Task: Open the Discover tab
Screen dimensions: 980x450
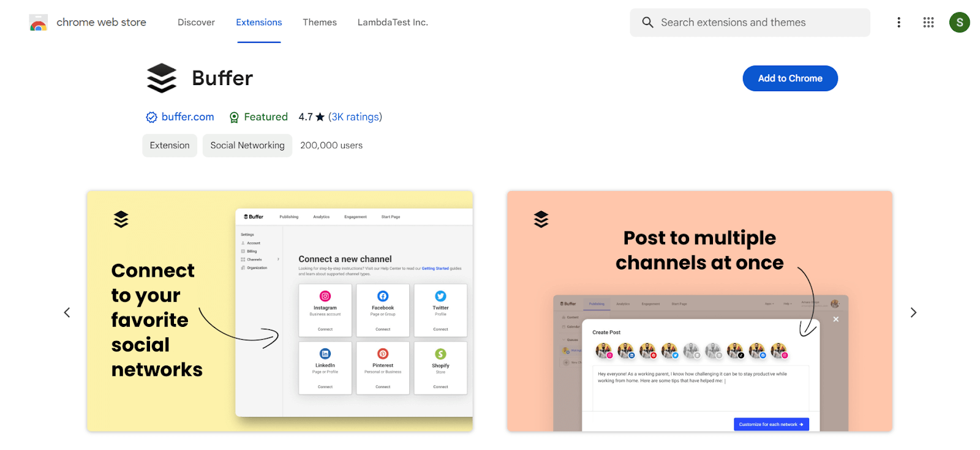Action: 196,23
